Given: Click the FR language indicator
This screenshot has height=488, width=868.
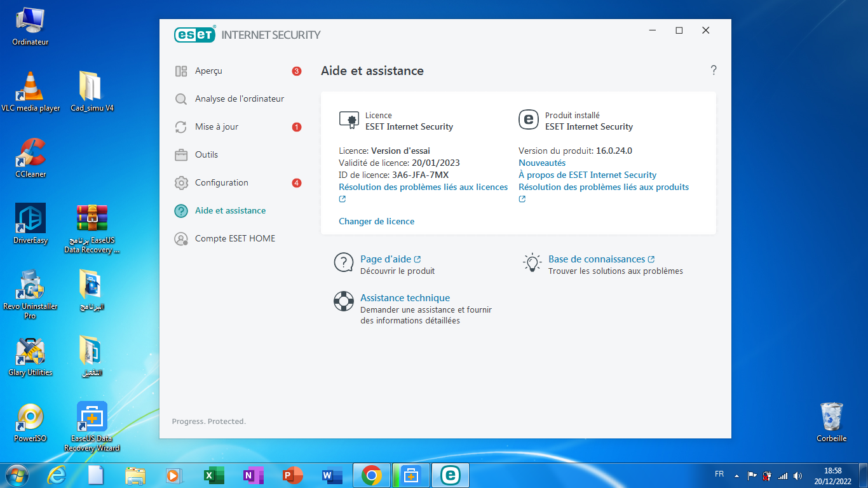Looking at the screenshot, I should [719, 475].
